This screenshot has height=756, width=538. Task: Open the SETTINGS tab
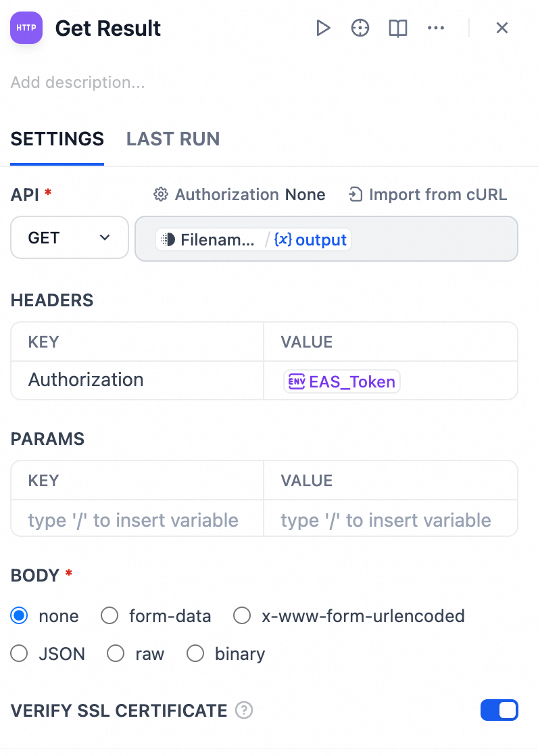(x=57, y=139)
